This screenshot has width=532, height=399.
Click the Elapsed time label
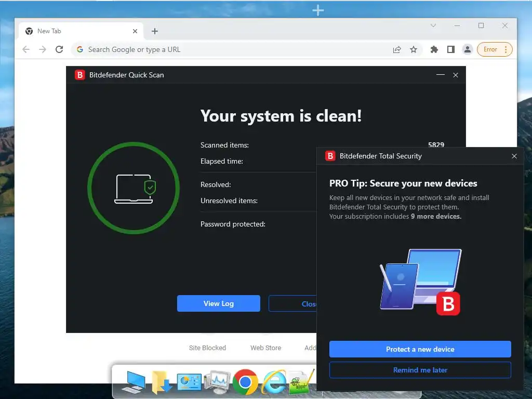(x=221, y=162)
